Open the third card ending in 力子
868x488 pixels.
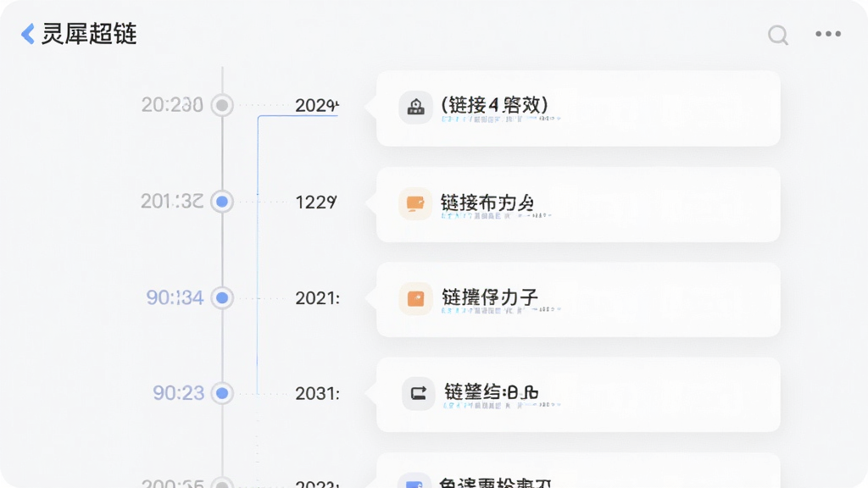pos(578,300)
